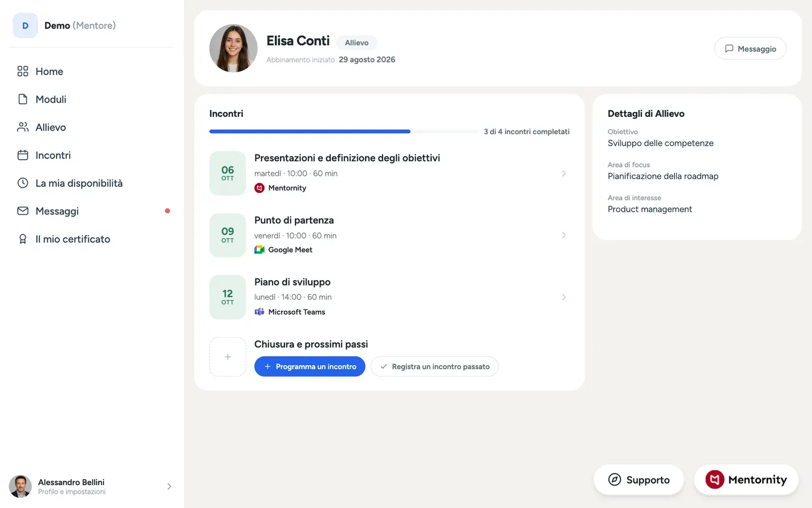812x508 pixels.
Task: Expand Presentazioni e definizione degli obiettivi chevron
Action: (x=564, y=173)
